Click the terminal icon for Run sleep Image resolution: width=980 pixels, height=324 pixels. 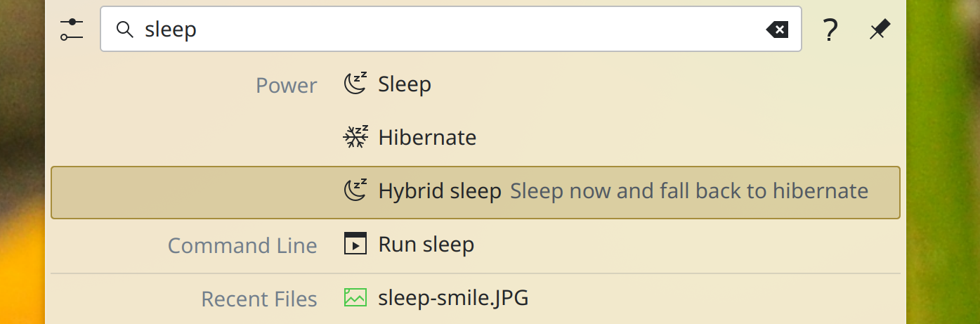[x=355, y=244]
